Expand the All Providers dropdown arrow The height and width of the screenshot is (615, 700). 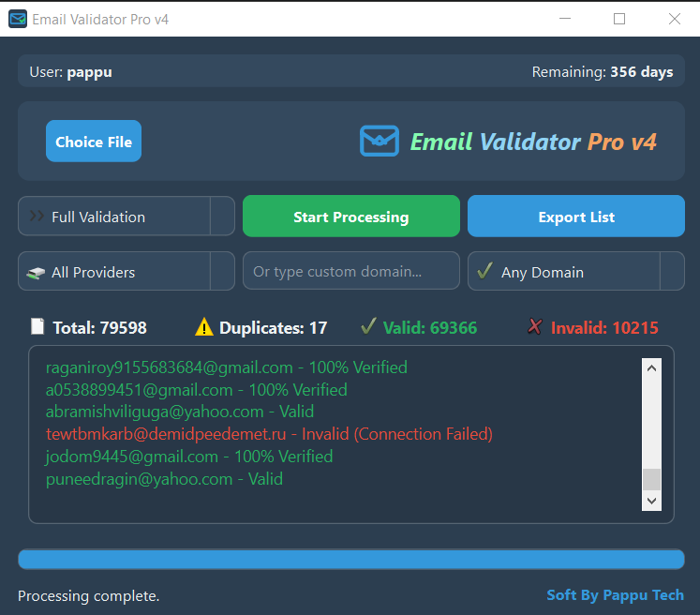pyautogui.click(x=222, y=271)
